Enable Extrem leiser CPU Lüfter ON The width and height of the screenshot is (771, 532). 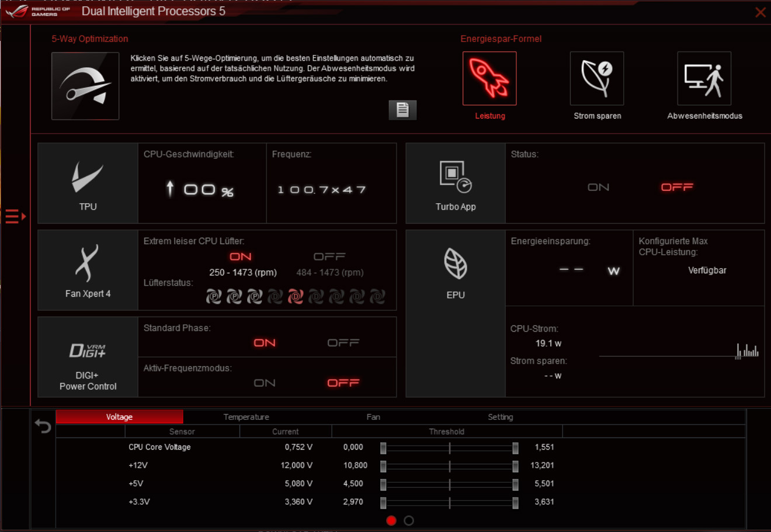[x=241, y=256]
